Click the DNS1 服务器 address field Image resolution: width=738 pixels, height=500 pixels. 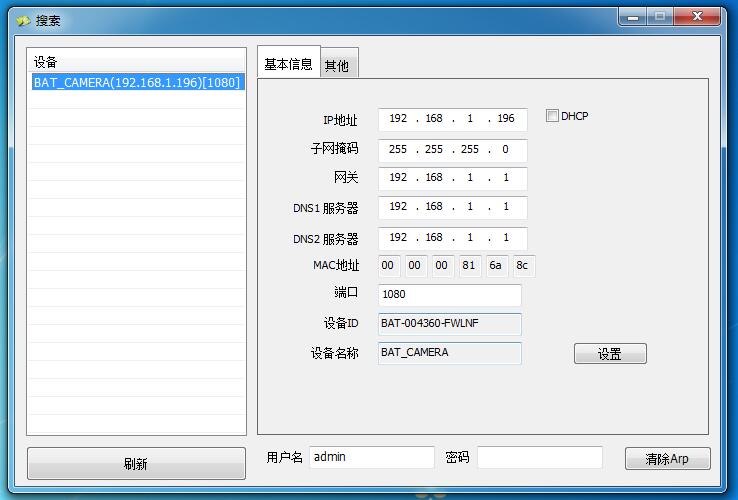point(453,207)
